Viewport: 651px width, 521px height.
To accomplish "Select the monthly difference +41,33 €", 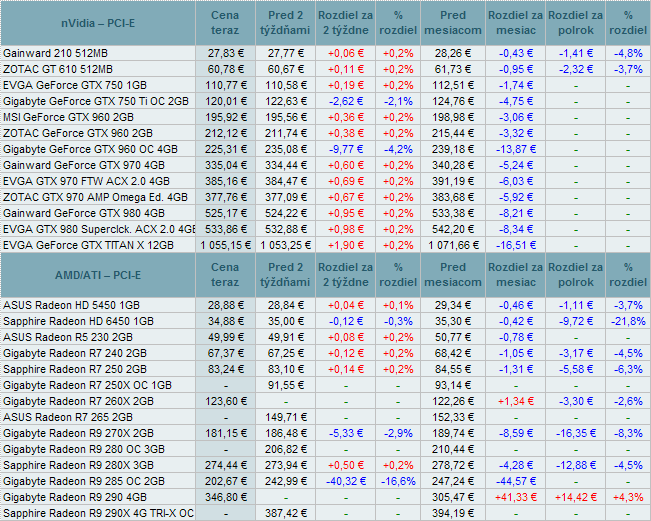I will click(516, 497).
